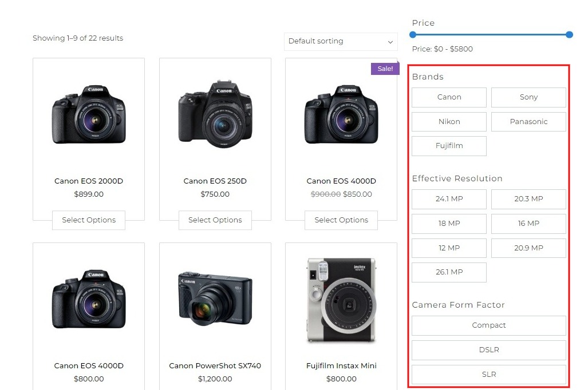Pick the DSLR form factor filter
Image resolution: width=588 pixels, height=390 pixels.
[x=488, y=350]
